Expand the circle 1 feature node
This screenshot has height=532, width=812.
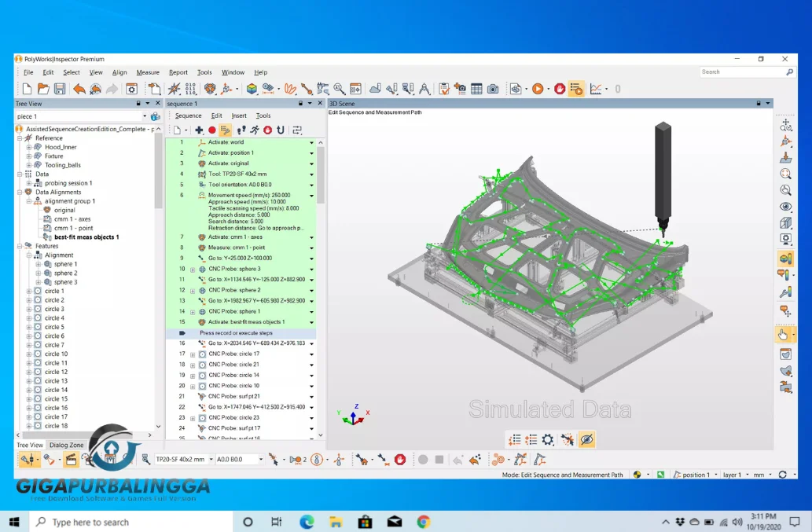click(29, 292)
